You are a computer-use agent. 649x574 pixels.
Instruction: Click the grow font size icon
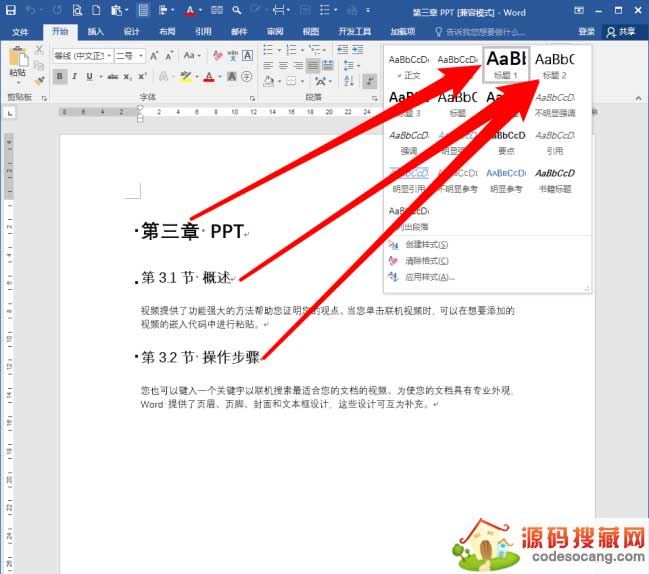tap(155, 55)
